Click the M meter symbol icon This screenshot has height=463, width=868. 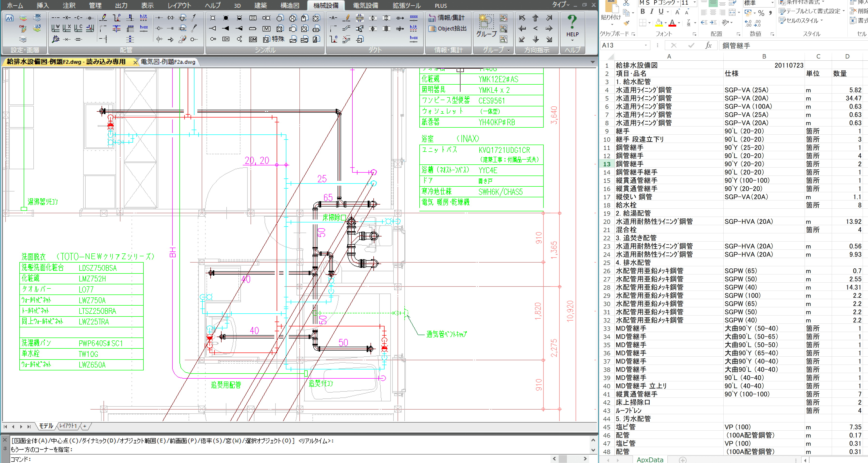point(266,29)
